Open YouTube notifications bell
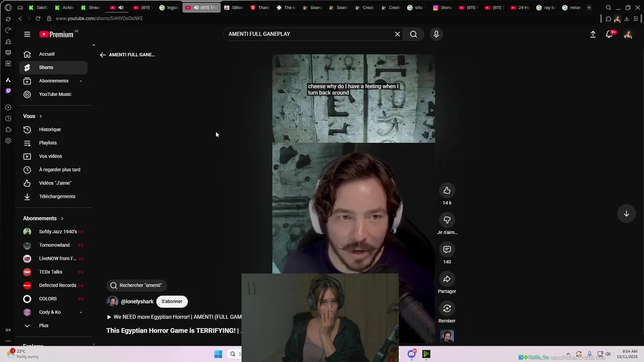Screen dimensions: 644x362 [609, 34]
